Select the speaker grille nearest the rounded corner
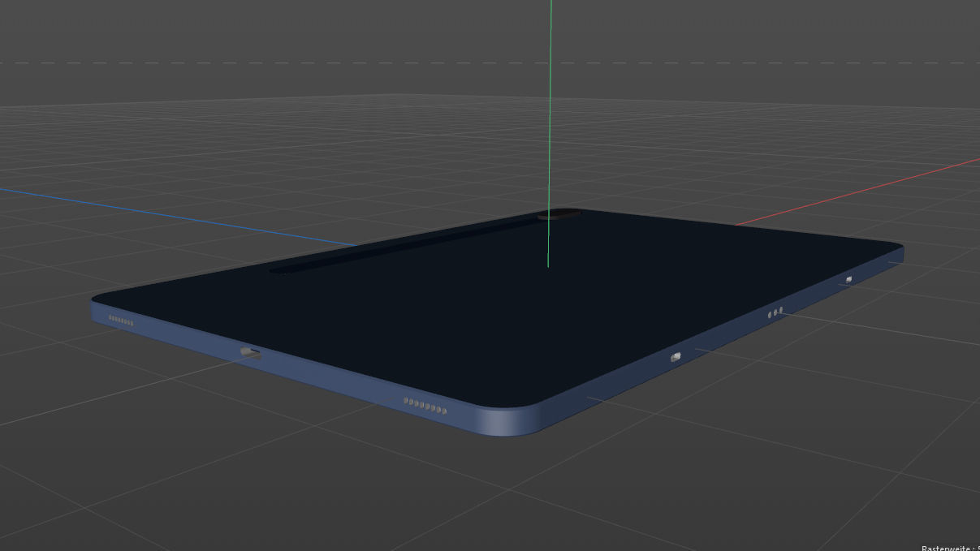 click(425, 406)
